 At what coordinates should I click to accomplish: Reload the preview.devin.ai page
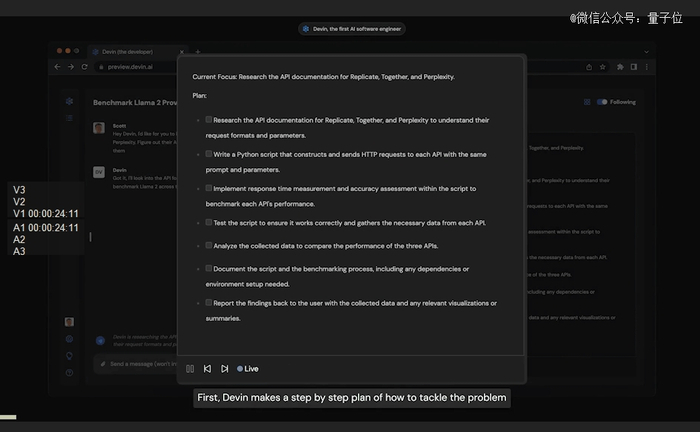(84, 66)
